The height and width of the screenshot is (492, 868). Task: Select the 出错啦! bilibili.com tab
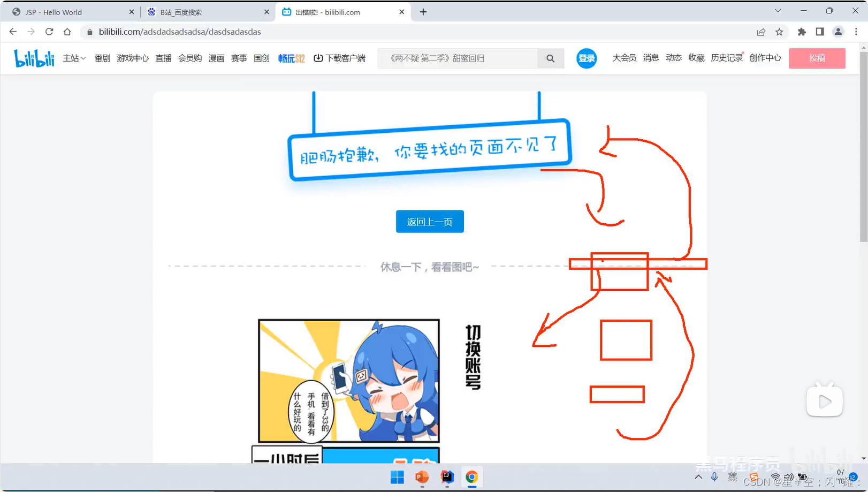[342, 12]
